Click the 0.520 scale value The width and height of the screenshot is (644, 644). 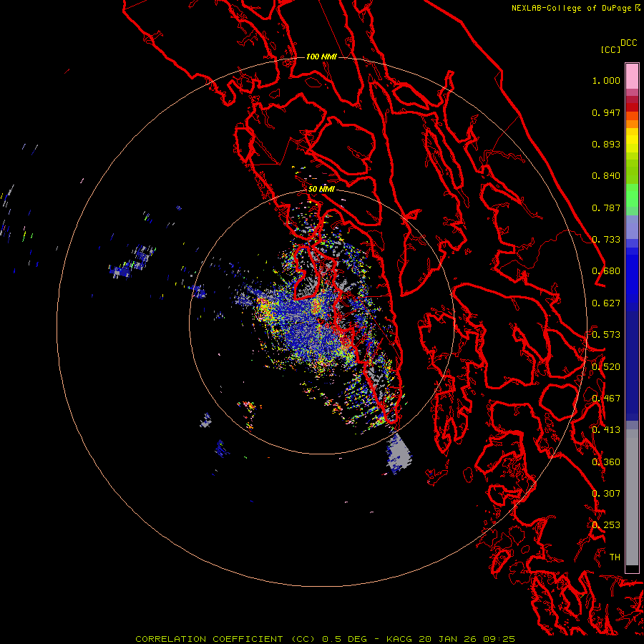point(606,367)
